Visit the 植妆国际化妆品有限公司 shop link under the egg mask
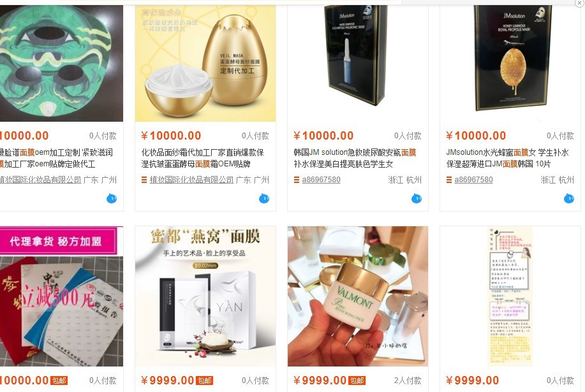Image resolution: width=585 pixels, height=392 pixels. (x=191, y=180)
